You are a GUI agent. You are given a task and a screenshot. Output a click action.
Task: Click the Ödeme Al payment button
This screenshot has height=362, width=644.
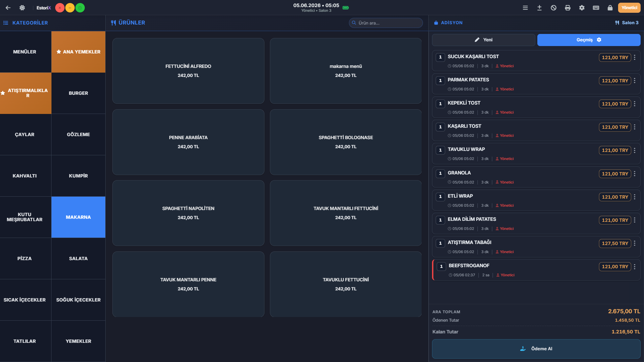click(x=536, y=349)
